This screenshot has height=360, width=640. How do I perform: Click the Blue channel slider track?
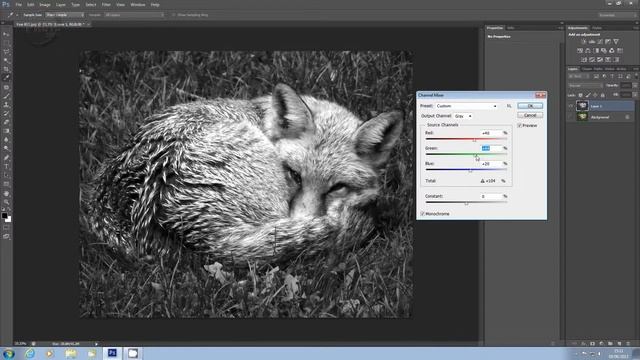(466, 169)
